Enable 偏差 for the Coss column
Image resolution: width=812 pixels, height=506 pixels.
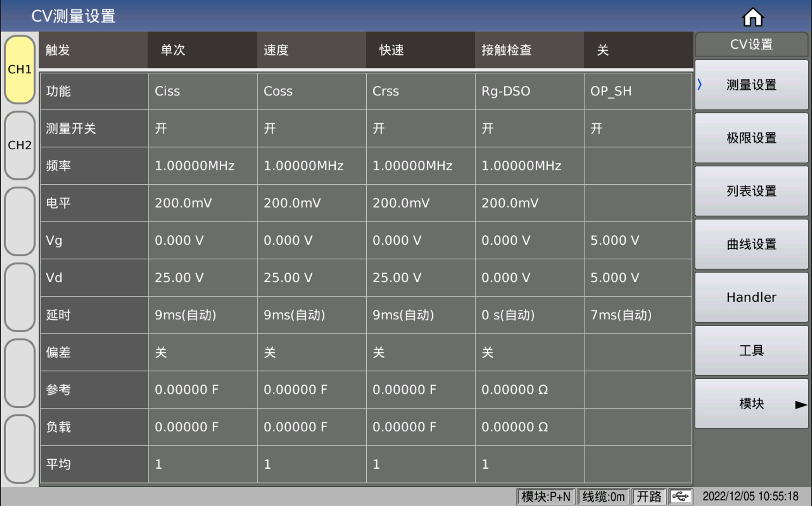(312, 352)
